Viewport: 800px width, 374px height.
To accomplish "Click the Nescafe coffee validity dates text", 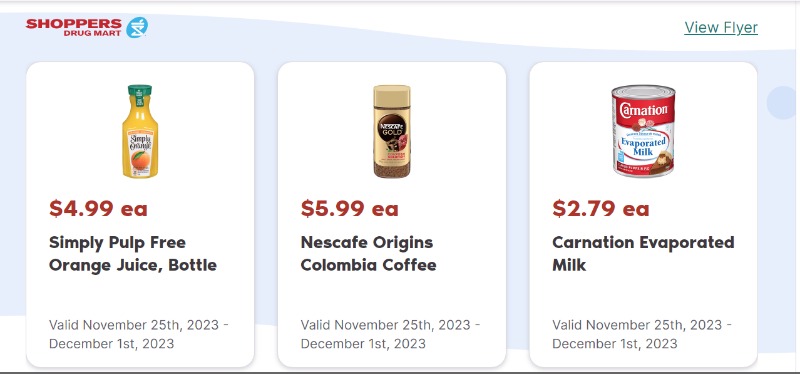I will coord(390,334).
